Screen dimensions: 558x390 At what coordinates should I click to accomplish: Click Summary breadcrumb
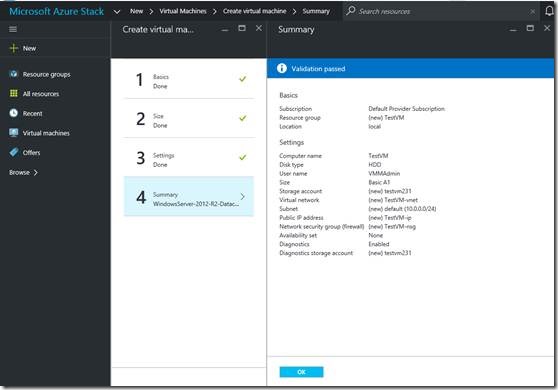coord(316,11)
